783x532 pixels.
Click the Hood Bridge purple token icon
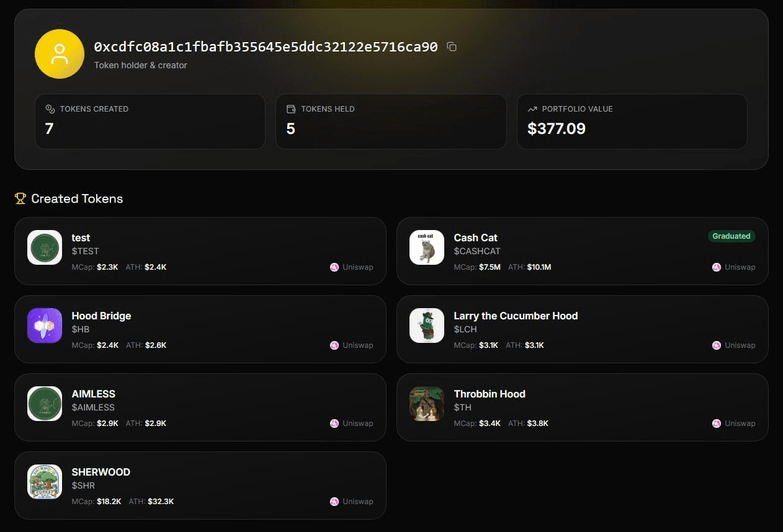pyautogui.click(x=45, y=326)
